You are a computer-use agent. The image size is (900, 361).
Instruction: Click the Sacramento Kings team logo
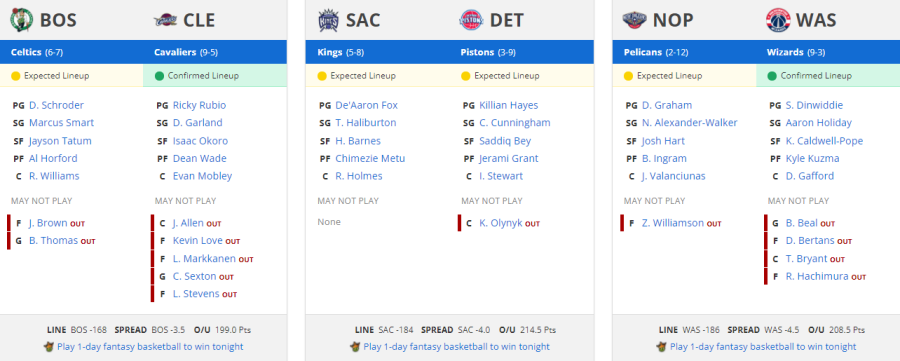tap(328, 20)
